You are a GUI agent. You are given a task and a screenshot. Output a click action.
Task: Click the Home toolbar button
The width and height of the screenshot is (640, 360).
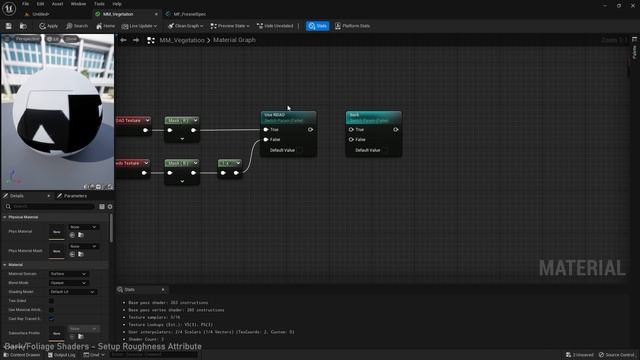(106, 26)
